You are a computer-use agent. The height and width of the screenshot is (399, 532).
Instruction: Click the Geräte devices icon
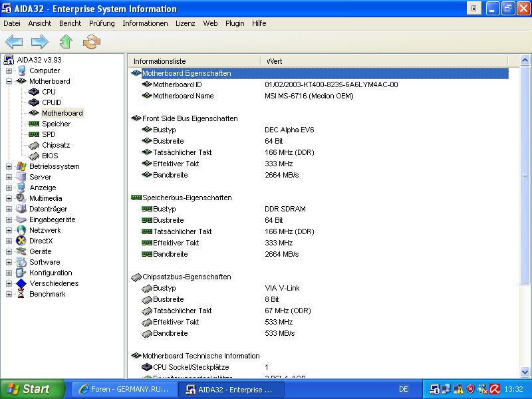click(x=21, y=251)
